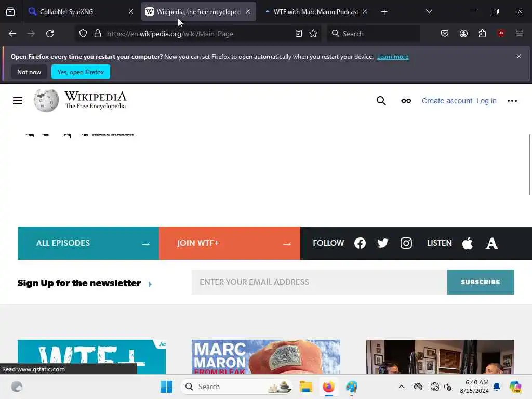Save page to Pocket

(x=445, y=33)
